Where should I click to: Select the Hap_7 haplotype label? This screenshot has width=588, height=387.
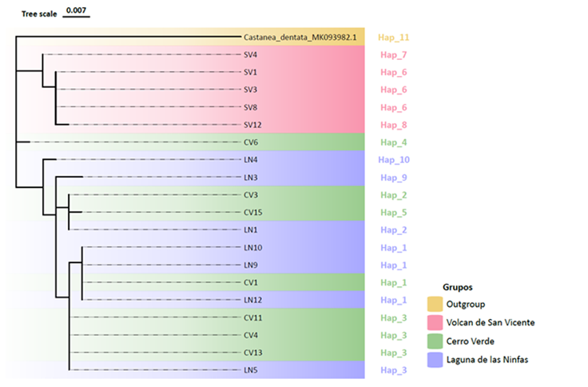point(394,55)
